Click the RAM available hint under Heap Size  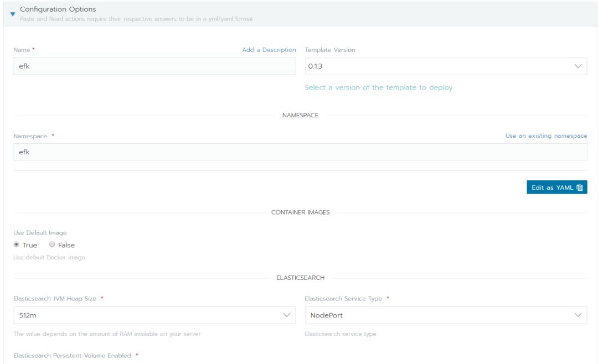click(x=107, y=334)
